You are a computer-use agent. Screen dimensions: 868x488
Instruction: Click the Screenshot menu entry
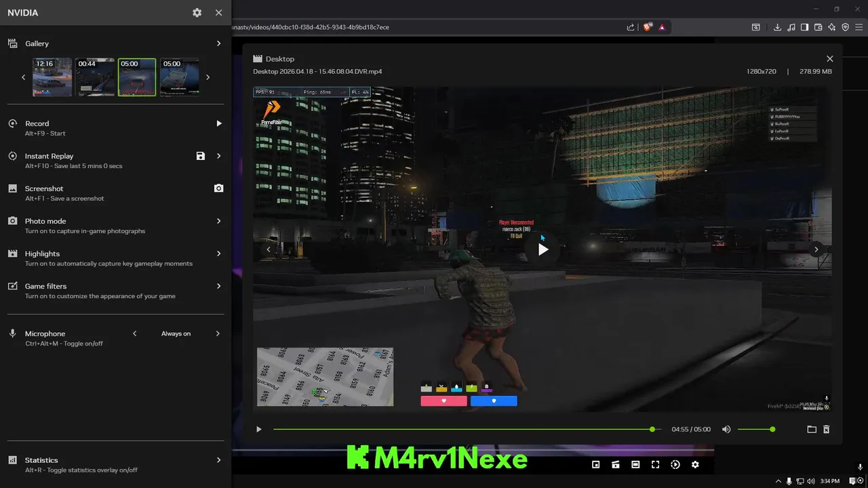click(115, 193)
